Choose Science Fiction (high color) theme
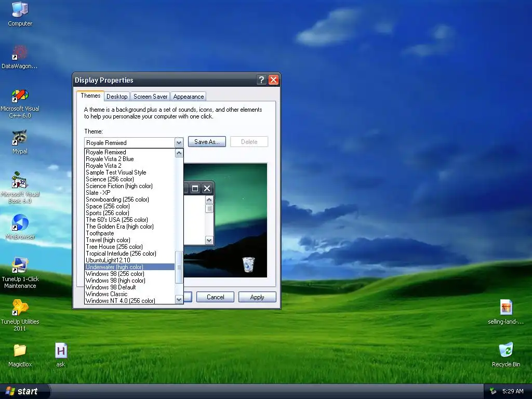Viewport: 532px width, 399px height. point(129,186)
